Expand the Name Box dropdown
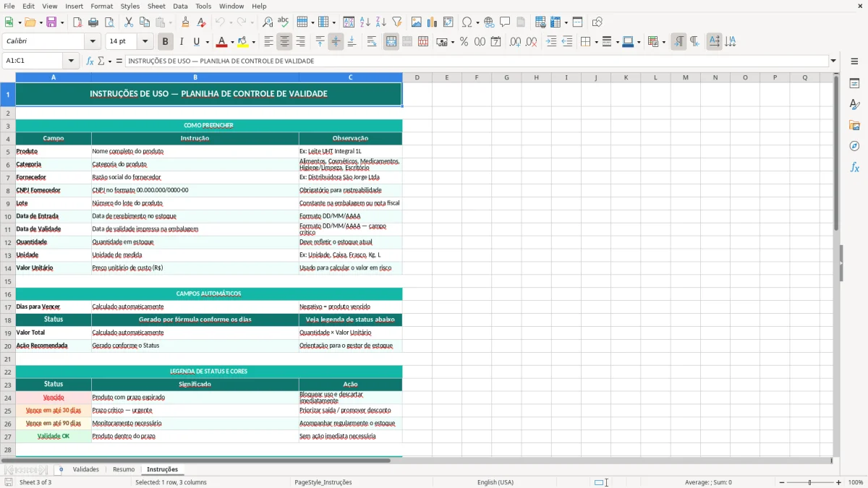This screenshot has width=868, height=488. [x=71, y=61]
